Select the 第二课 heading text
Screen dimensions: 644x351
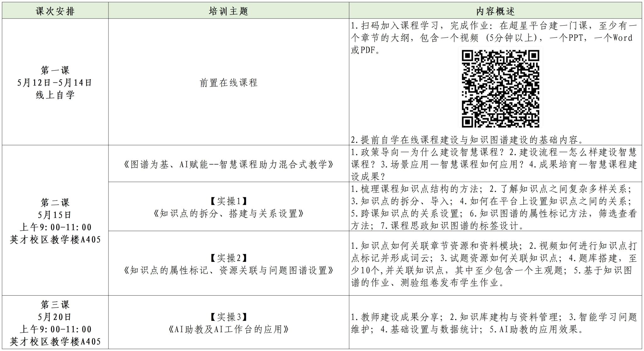pyautogui.click(x=55, y=202)
